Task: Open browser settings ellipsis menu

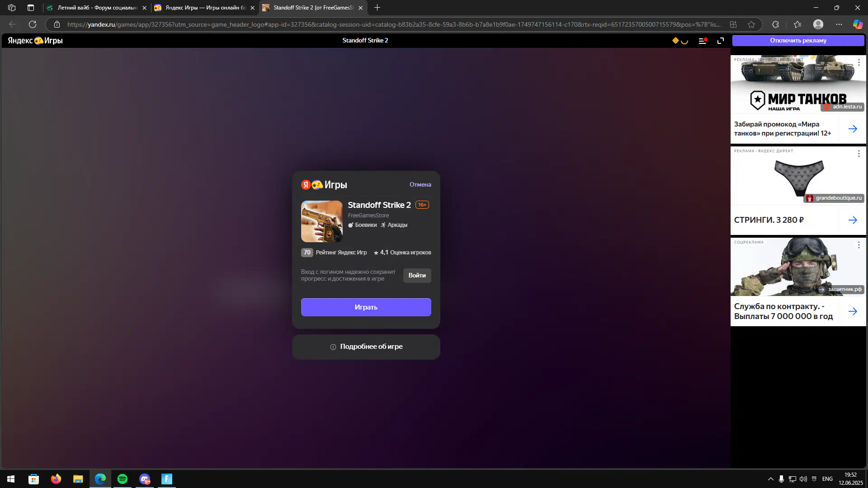Action: point(839,24)
